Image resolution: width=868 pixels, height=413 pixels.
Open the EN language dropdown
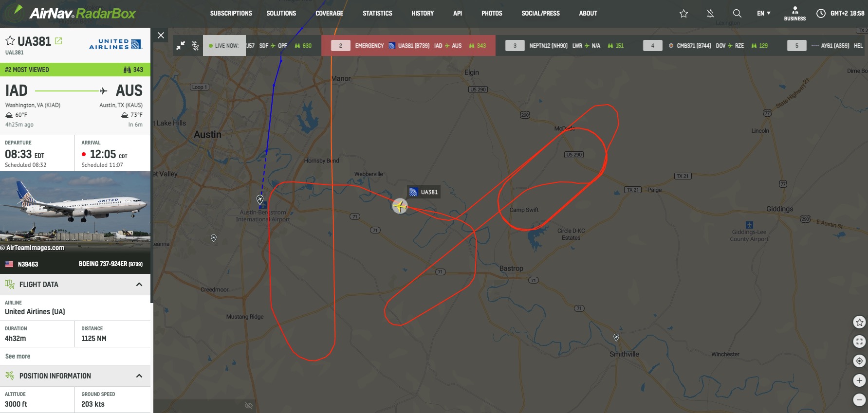[x=763, y=13]
